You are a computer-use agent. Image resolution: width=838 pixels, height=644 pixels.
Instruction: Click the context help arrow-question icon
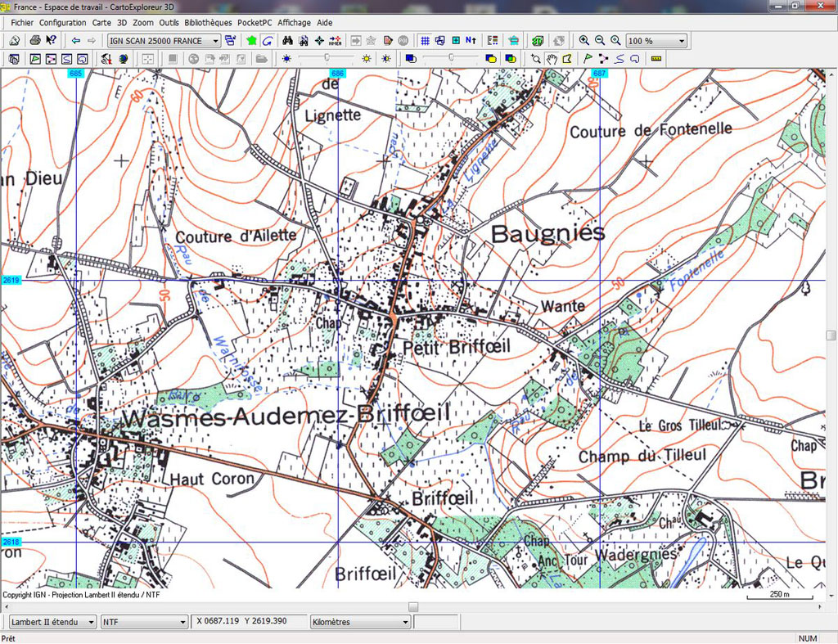(x=51, y=41)
